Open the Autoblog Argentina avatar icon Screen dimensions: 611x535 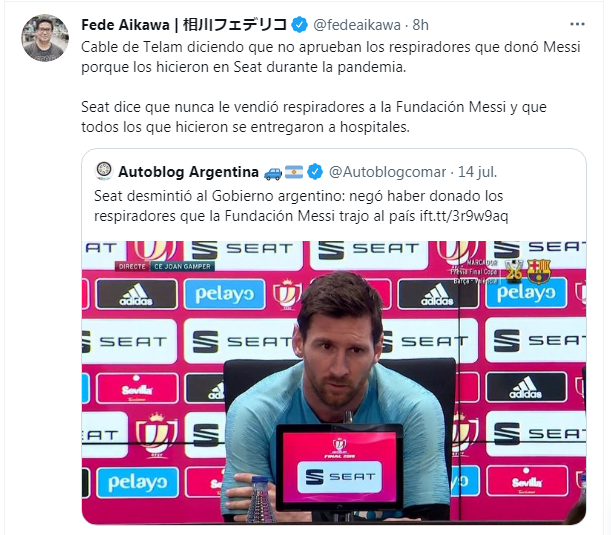pos(104,171)
